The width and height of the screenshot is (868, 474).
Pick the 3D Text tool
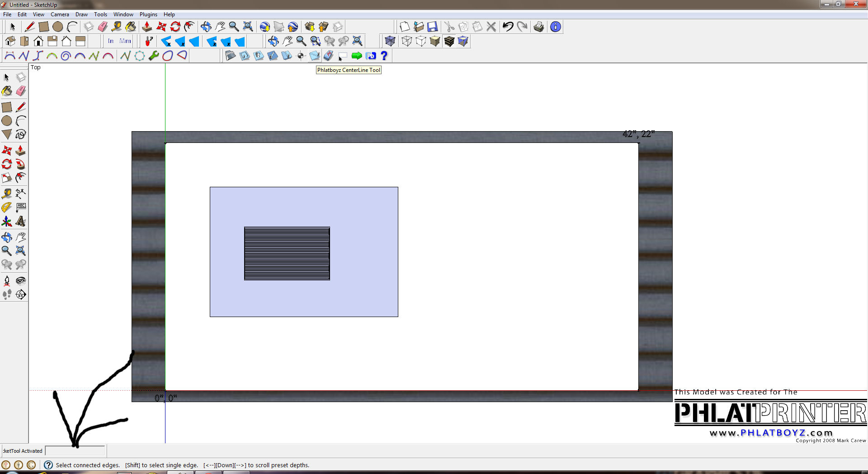tap(21, 221)
